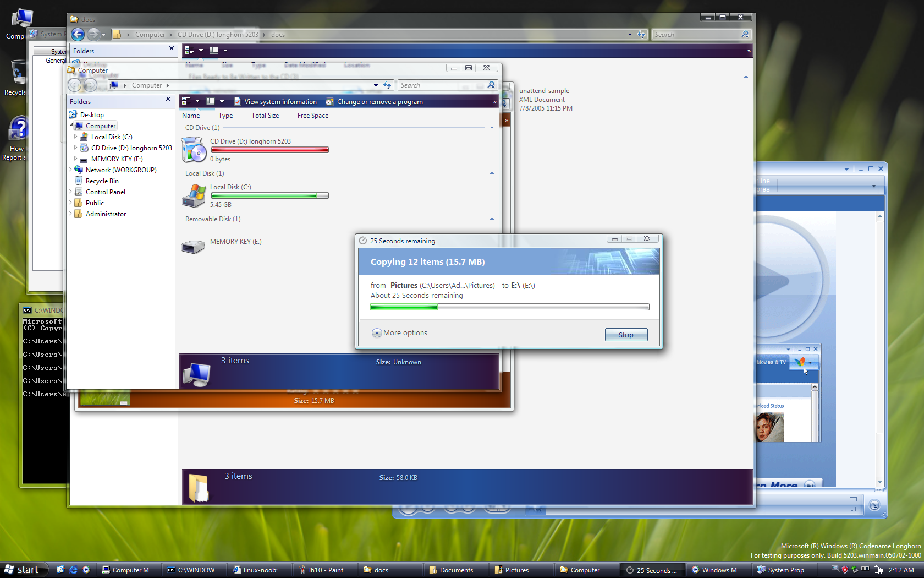This screenshot has width=924, height=578.
Task: Click the Computer window search field
Action: (x=443, y=85)
